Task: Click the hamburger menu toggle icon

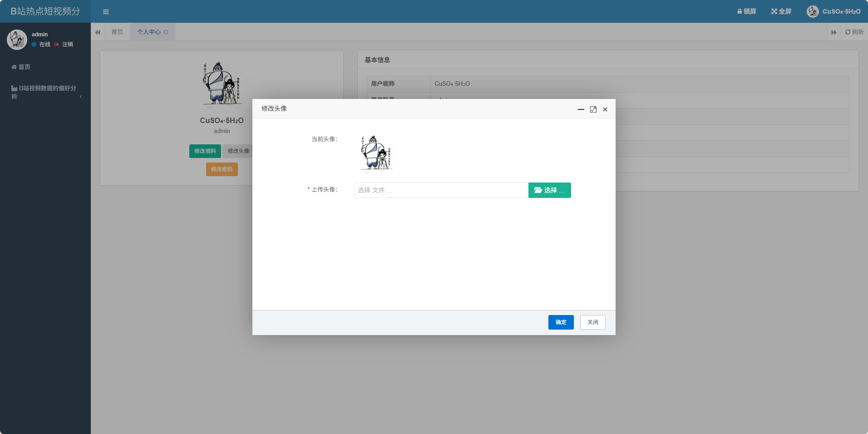Action: click(106, 12)
